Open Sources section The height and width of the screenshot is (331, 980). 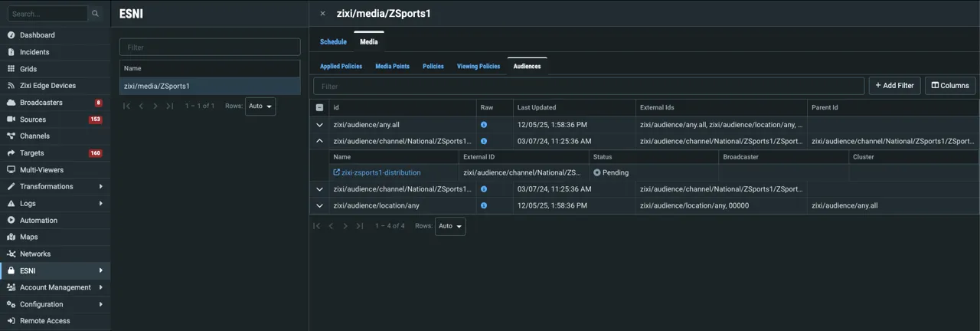pyautogui.click(x=33, y=120)
